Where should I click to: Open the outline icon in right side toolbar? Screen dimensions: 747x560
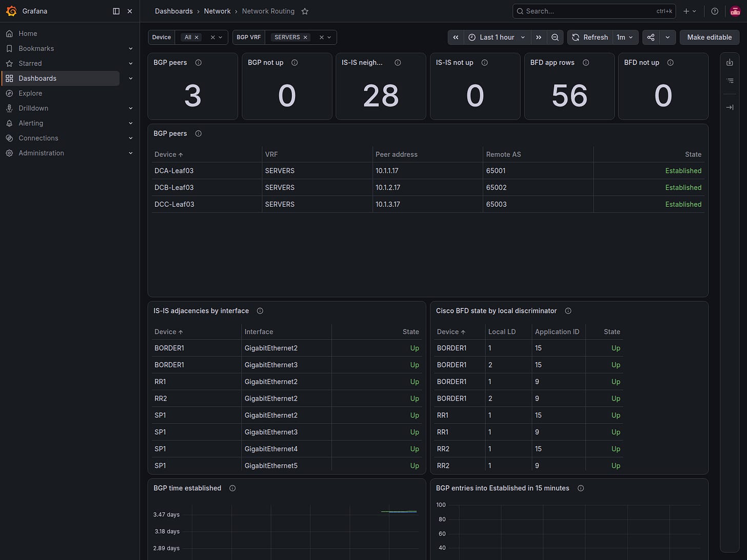tap(730, 81)
